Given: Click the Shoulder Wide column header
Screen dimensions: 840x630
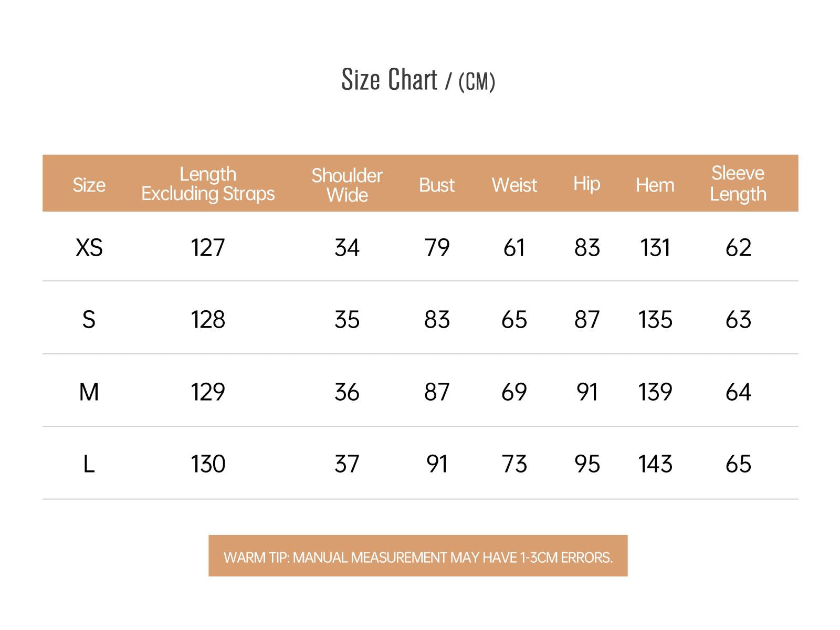Looking at the screenshot, I should [346, 185].
